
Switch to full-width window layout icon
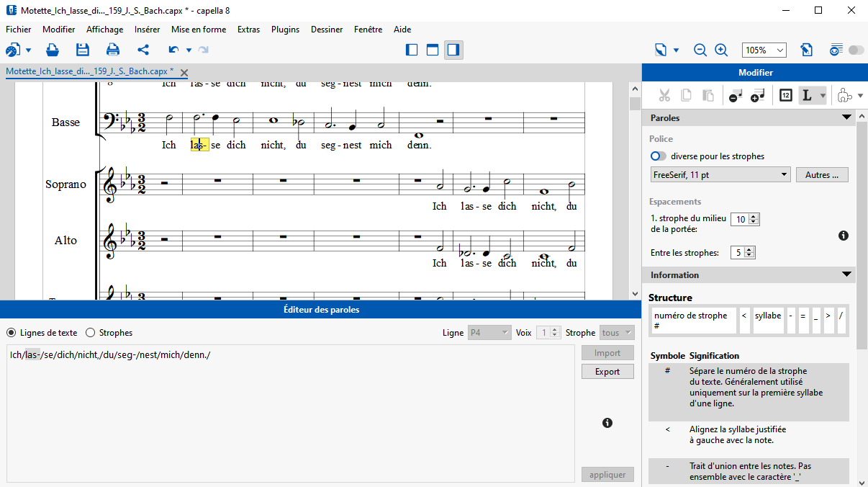pos(433,50)
